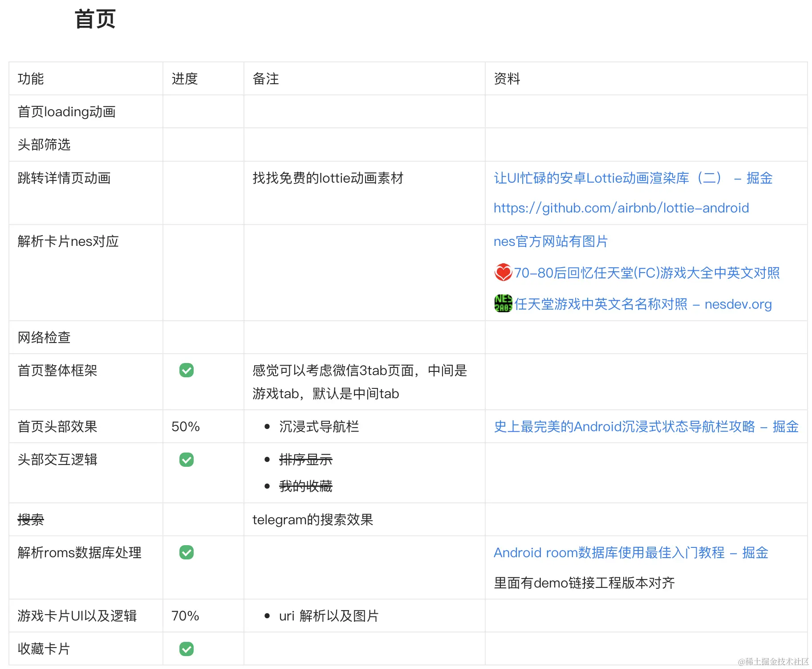Click the 70% progress value
The image size is (812, 669).
tap(185, 616)
